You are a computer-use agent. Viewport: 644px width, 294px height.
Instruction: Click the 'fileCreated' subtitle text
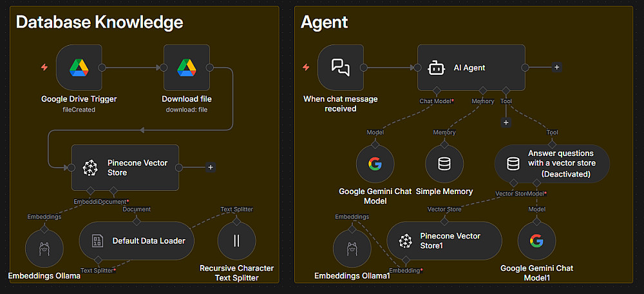click(x=79, y=110)
